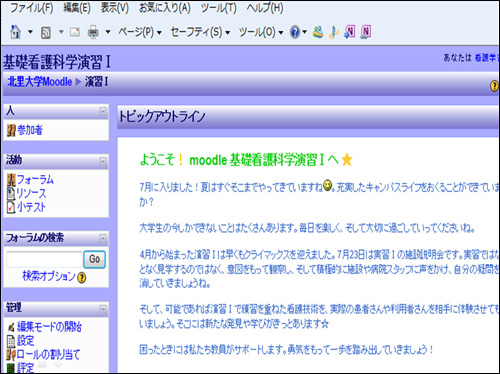The height and width of the screenshot is (374, 500).
Task: Expand the Home button dropdown arrow
Action: click(x=30, y=32)
